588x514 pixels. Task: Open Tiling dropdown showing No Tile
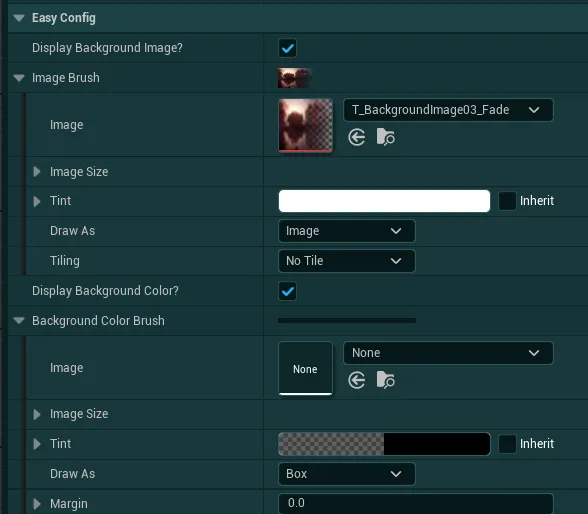click(x=347, y=261)
